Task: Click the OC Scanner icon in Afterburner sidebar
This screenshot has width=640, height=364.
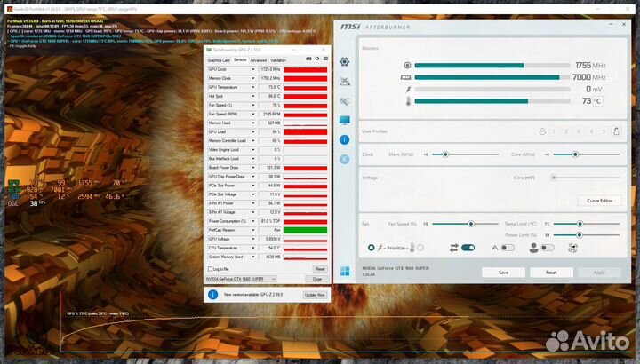Action: tap(345, 81)
